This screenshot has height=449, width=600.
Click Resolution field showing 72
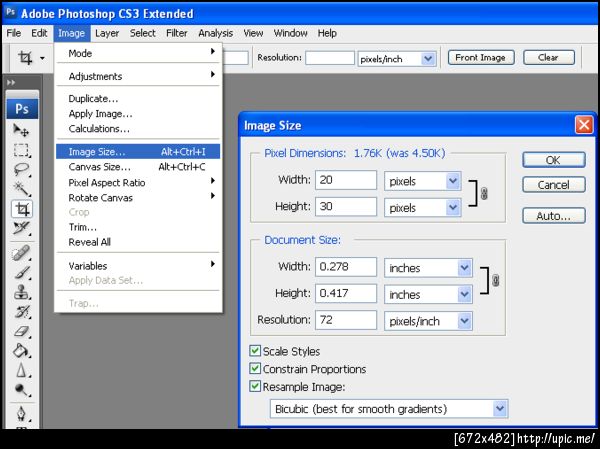(x=346, y=320)
